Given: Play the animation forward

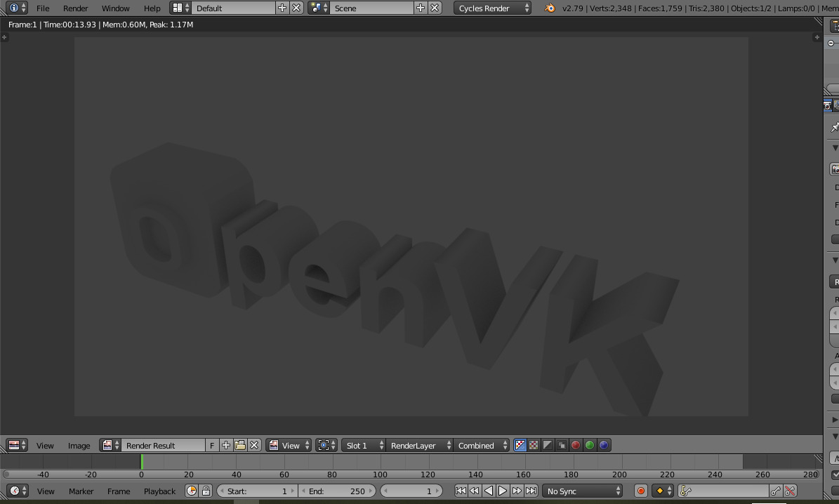Looking at the screenshot, I should (x=503, y=491).
